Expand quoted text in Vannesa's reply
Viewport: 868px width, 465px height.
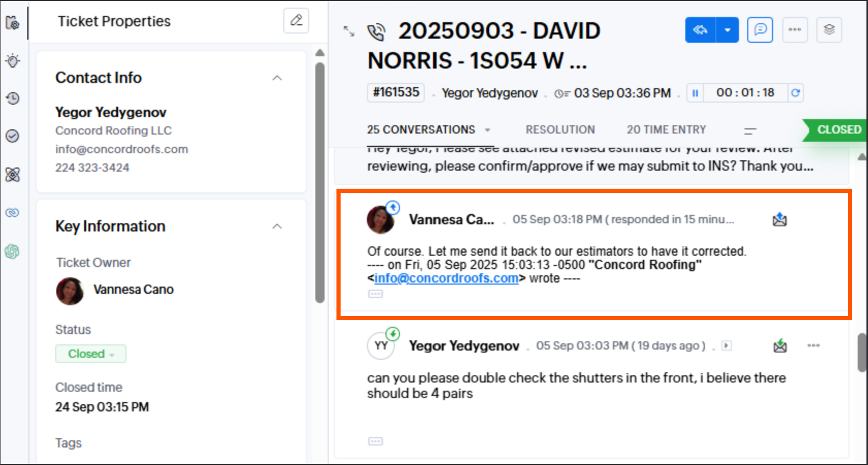(375, 294)
